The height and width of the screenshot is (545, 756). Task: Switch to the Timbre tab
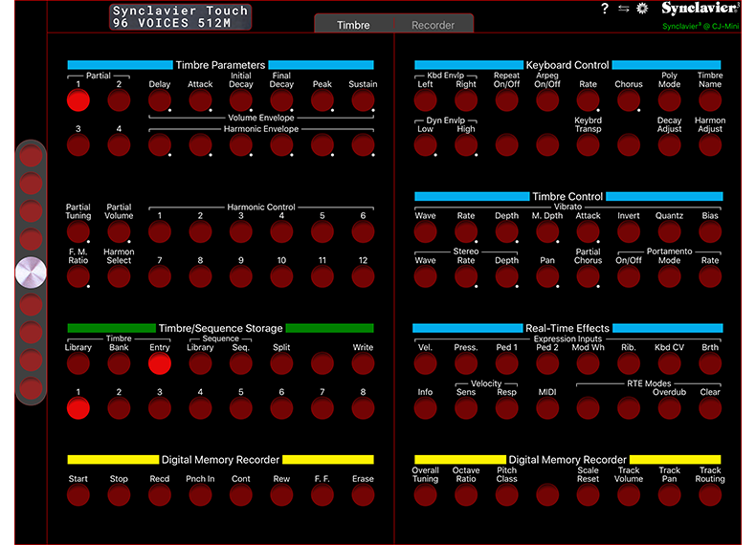point(353,25)
